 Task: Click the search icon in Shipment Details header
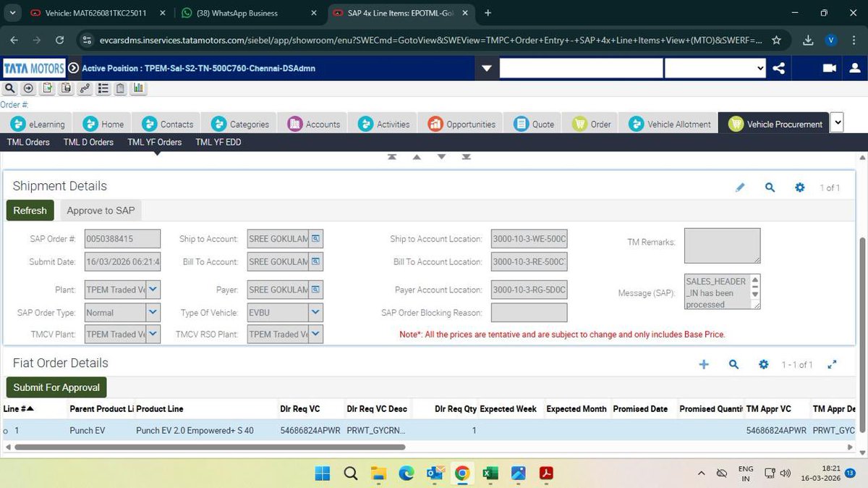pos(770,188)
